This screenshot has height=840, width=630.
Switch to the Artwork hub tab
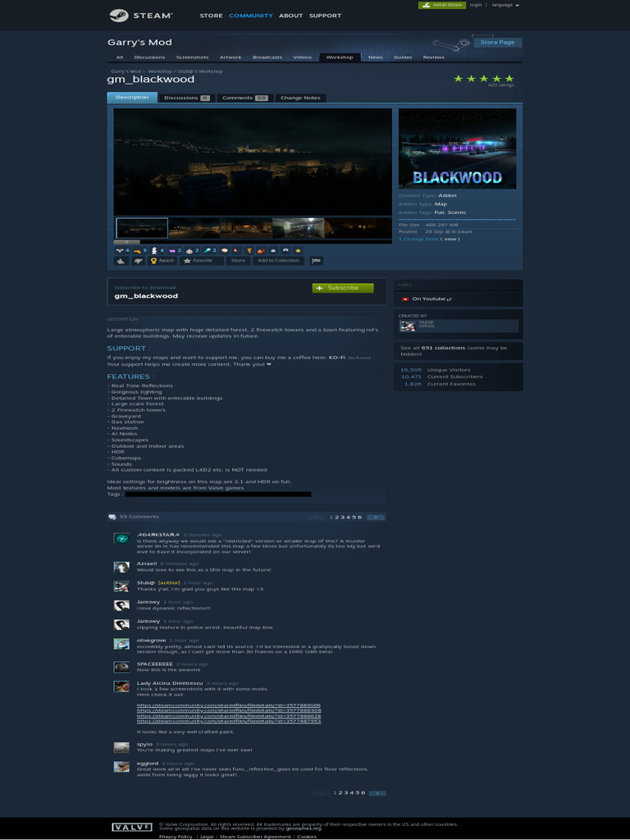[231, 57]
